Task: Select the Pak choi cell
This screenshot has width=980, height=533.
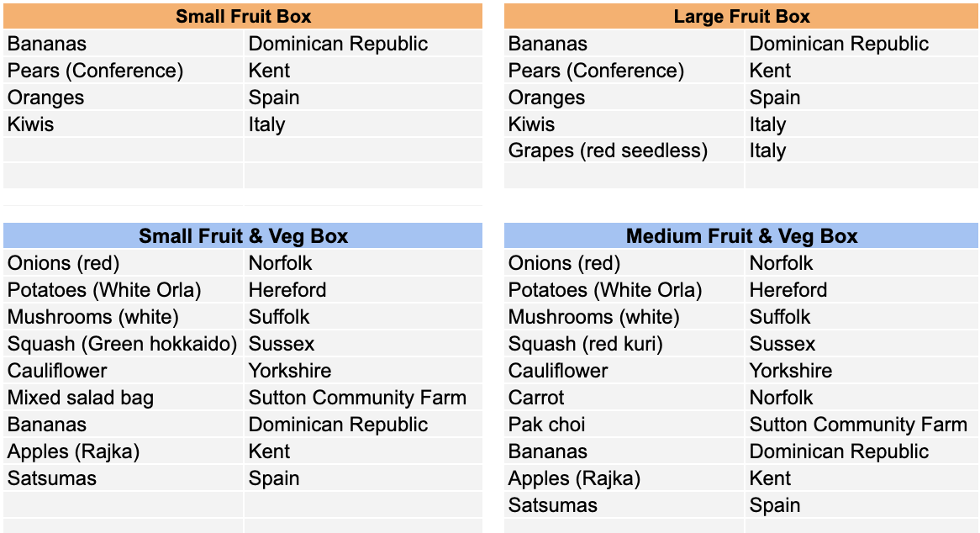Action: click(624, 425)
